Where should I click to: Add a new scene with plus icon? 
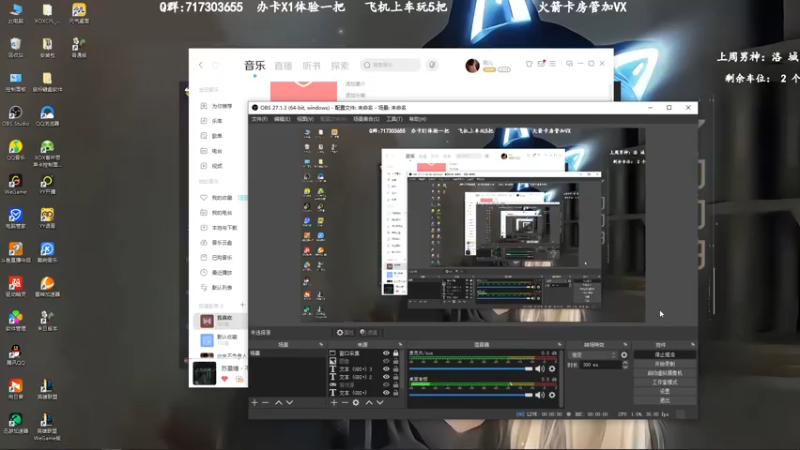coord(255,403)
